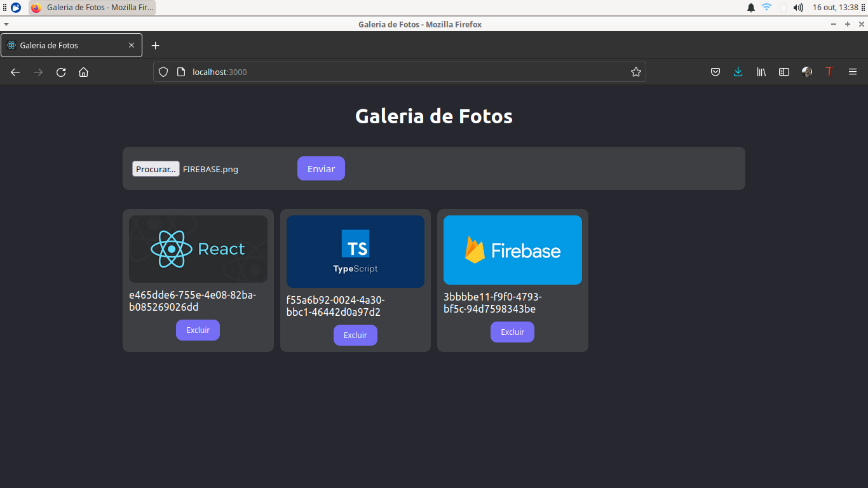Click the React logo thumbnail
Viewport: 868px width, 488px height.
tap(198, 249)
